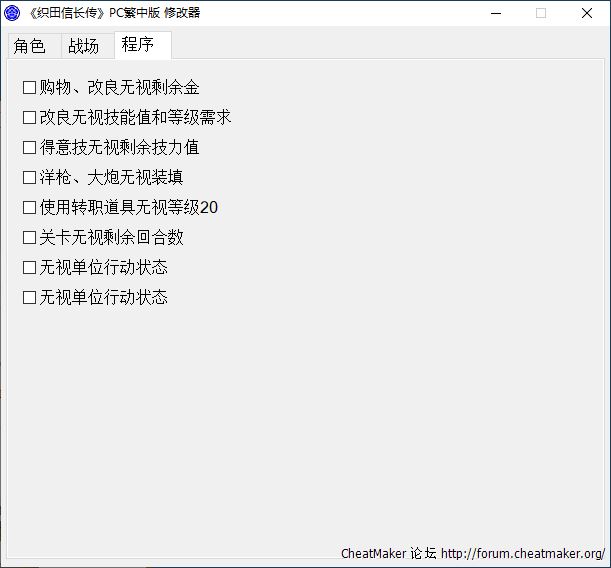Select the 程序 tab
Image resolution: width=611 pixels, height=568 pixels.
(x=138, y=45)
